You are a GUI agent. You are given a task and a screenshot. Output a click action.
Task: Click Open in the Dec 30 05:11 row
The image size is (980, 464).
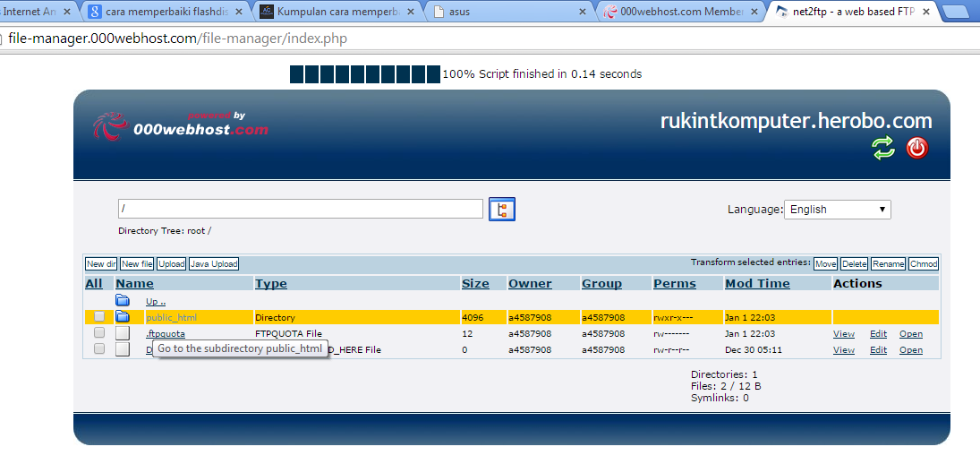coord(910,350)
